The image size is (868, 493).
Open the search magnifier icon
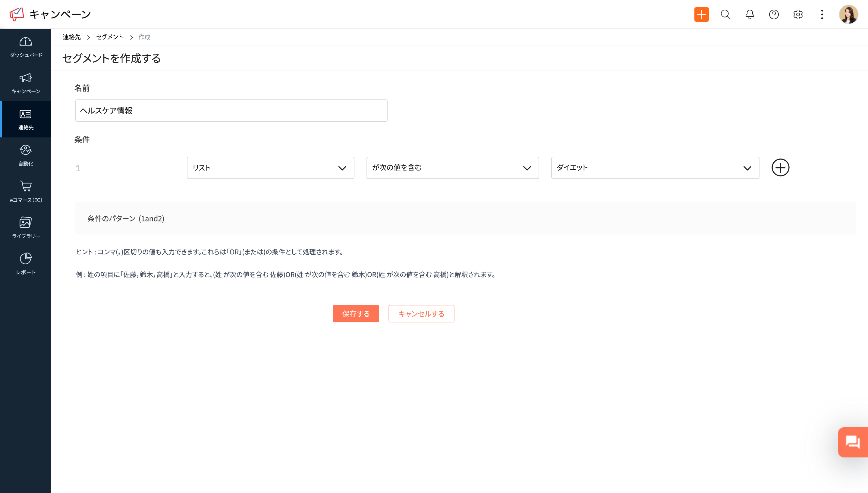coord(725,14)
